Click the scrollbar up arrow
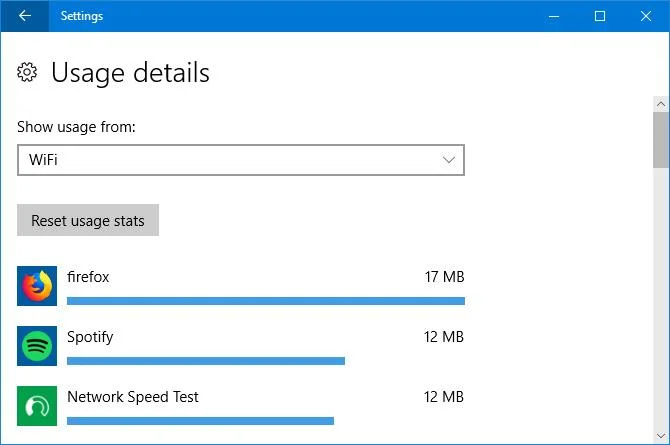 (661, 104)
